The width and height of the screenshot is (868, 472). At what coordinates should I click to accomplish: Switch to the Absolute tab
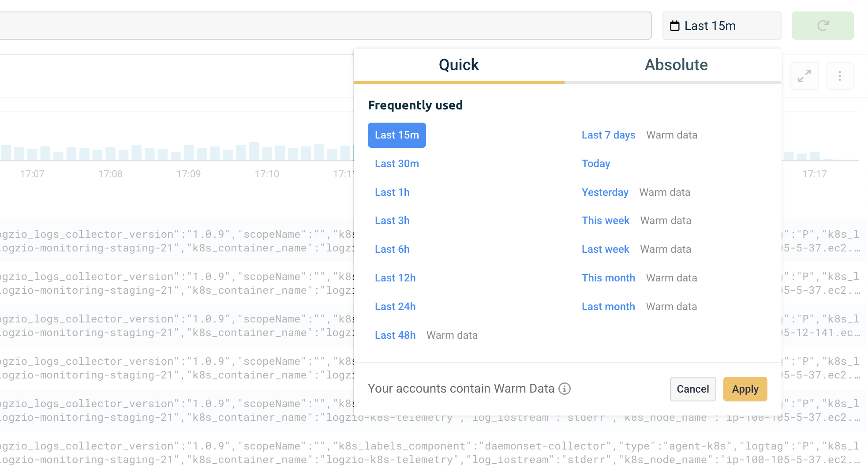coord(676,65)
